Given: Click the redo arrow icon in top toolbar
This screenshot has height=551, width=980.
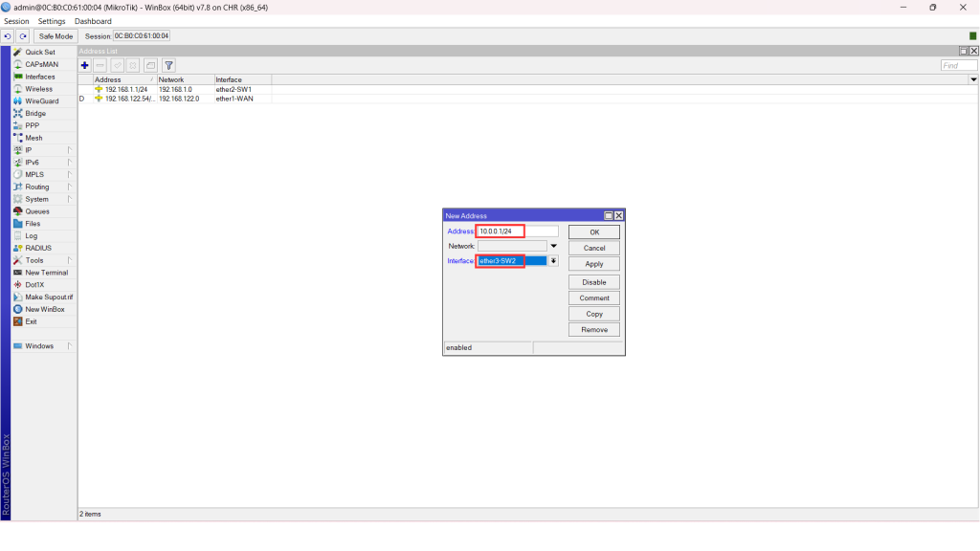Looking at the screenshot, I should point(23,36).
